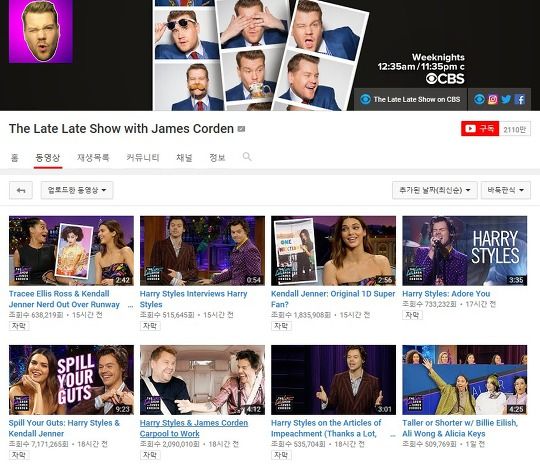This screenshot has height=467, width=540.
Task: Click 자막 badge under Tracee Ellis Ross video
Action: click(x=19, y=326)
